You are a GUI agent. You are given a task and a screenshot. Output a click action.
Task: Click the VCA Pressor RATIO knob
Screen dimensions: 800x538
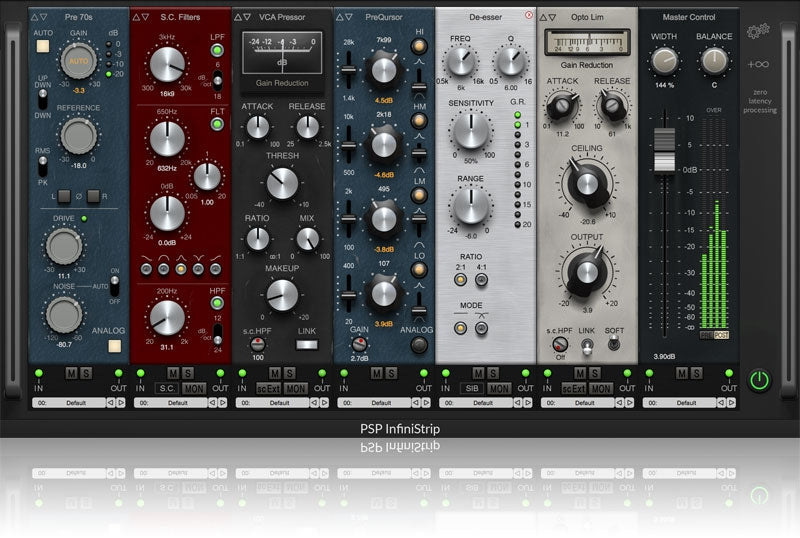coord(258,239)
